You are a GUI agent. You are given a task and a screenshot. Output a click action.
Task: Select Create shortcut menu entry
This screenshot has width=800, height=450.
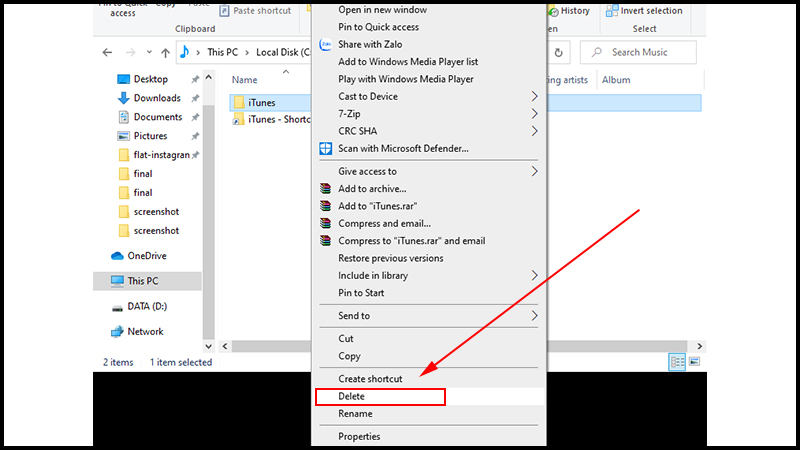pyautogui.click(x=370, y=379)
